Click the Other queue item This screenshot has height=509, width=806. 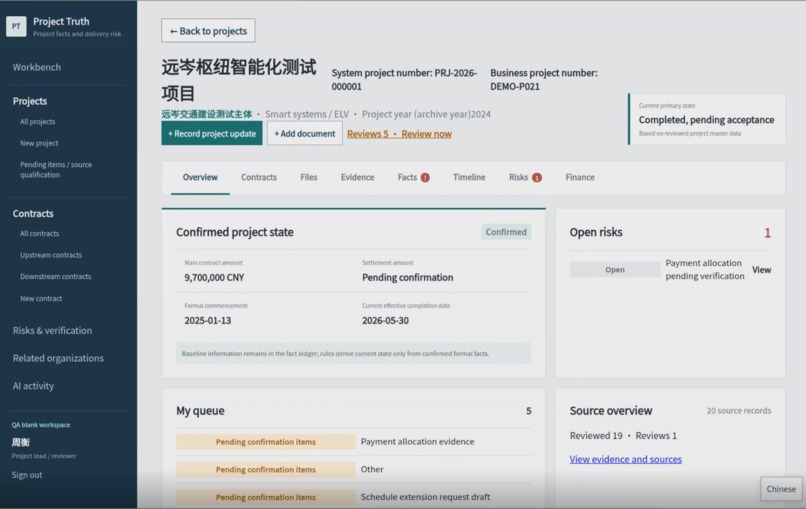point(372,469)
